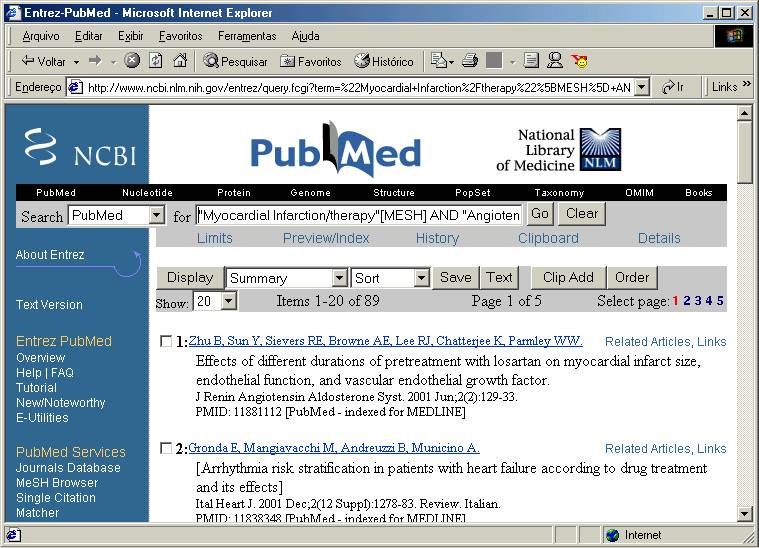This screenshot has height=548, width=759.
Task: Refresh the page with the reload icon
Action: pyautogui.click(x=155, y=61)
